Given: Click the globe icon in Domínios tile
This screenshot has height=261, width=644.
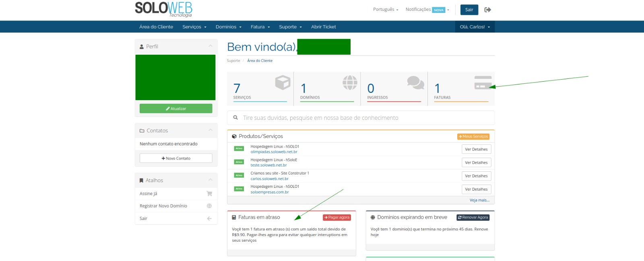Looking at the screenshot, I should pyautogui.click(x=350, y=82).
